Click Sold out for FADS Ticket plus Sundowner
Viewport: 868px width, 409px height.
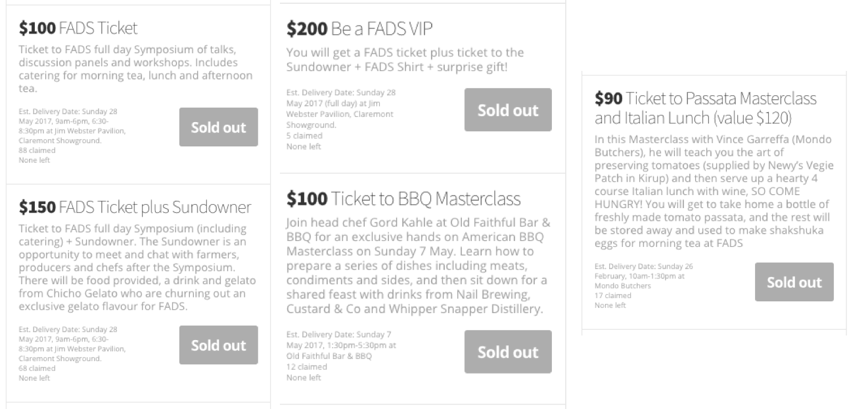[218, 345]
